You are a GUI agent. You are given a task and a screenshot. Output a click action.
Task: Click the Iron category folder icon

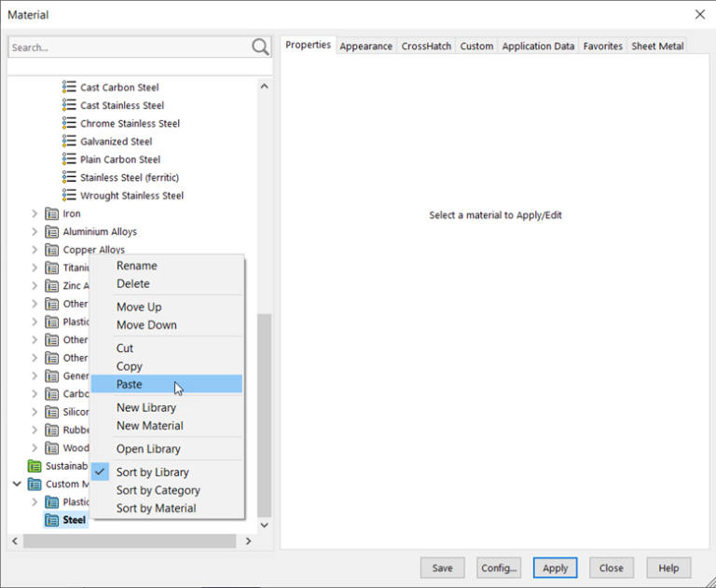pos(52,213)
